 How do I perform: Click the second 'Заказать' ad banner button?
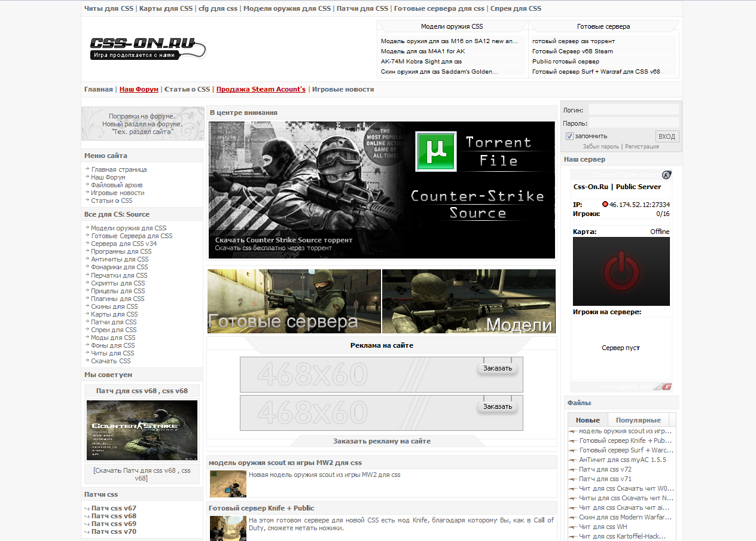pos(498,406)
